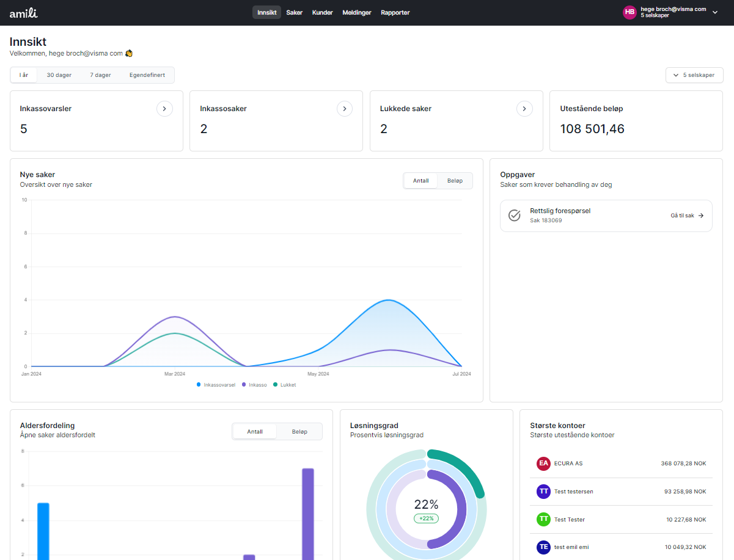Switch Aldersfordeling chart to Beløp
734x560 pixels.
click(x=299, y=432)
